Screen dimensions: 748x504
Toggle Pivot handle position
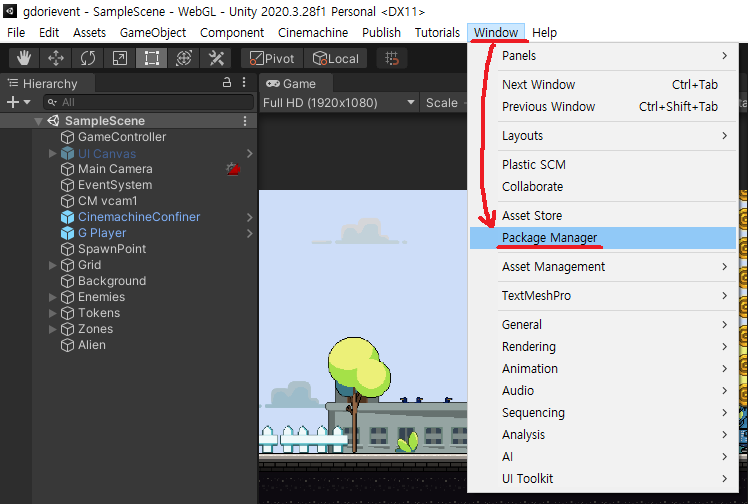[272, 58]
